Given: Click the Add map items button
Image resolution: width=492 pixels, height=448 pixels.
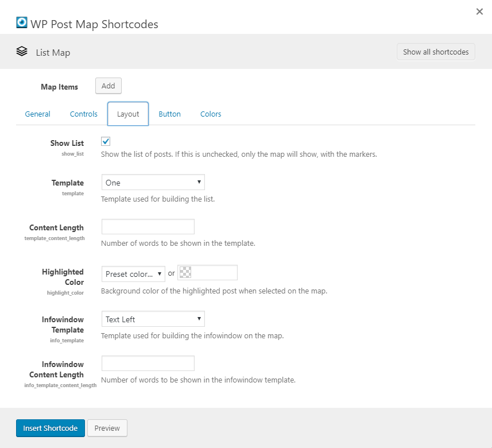Looking at the screenshot, I should (x=109, y=86).
